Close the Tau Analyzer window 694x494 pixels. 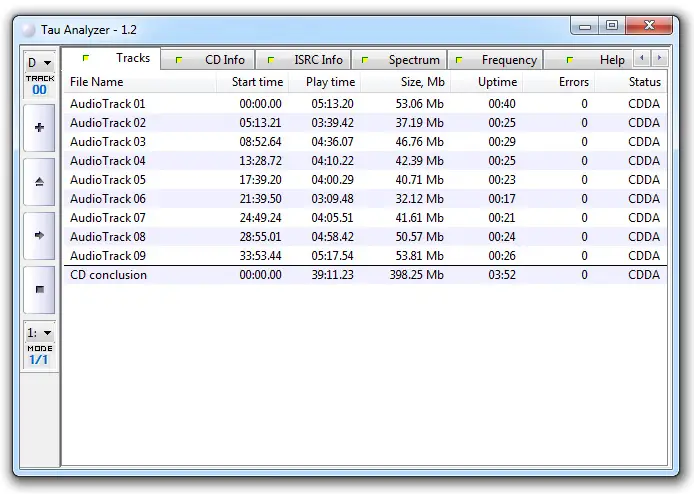coord(649,25)
